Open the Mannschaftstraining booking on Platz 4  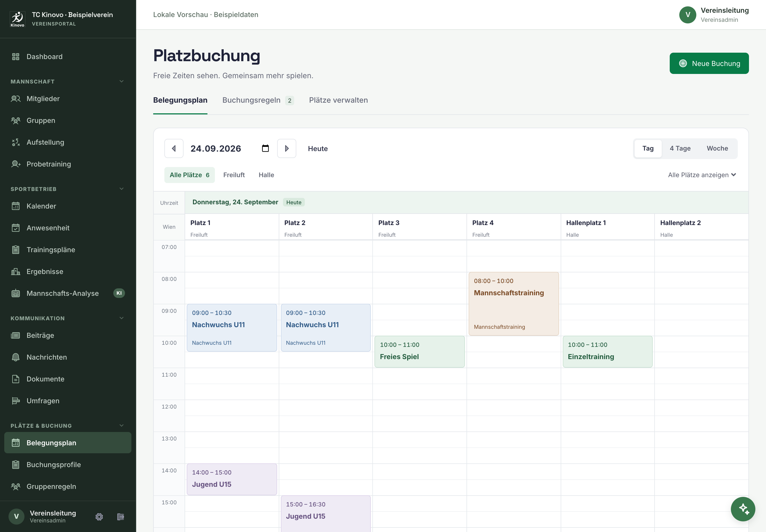[514, 304]
